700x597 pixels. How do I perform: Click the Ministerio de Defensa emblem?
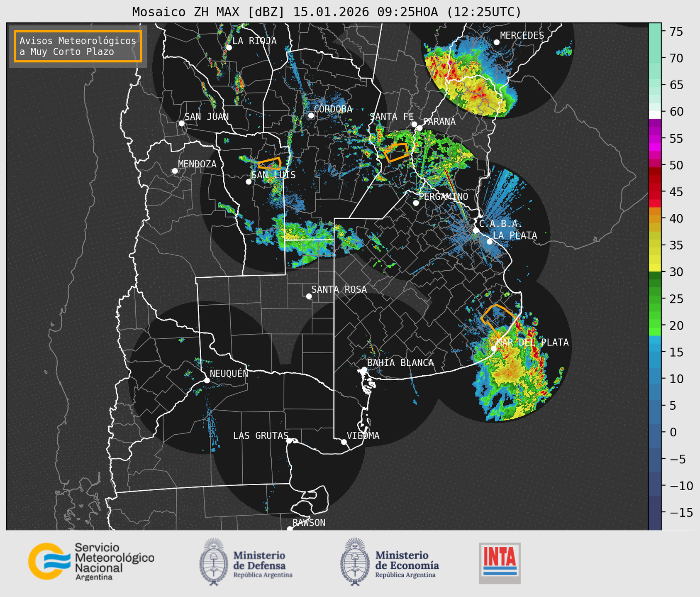pyautogui.click(x=214, y=561)
